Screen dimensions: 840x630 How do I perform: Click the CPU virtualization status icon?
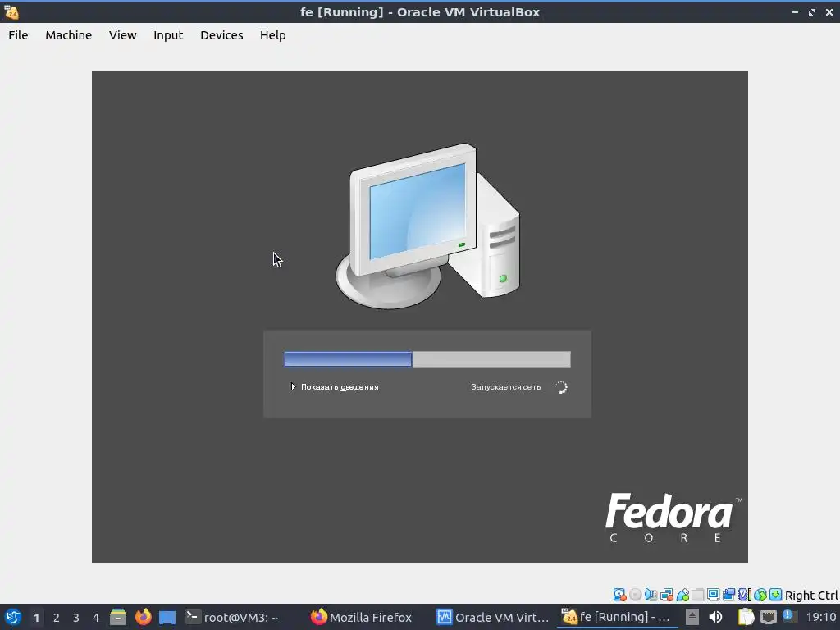point(745,595)
